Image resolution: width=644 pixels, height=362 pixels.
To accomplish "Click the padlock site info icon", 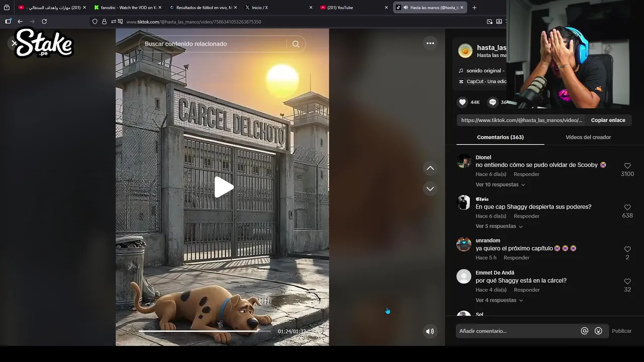I will [x=104, y=22].
